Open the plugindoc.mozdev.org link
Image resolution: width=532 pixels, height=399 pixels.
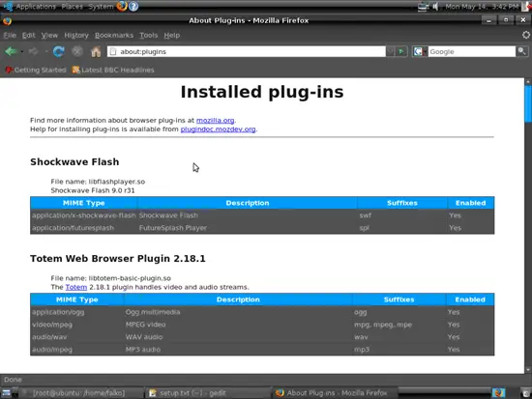(218, 129)
